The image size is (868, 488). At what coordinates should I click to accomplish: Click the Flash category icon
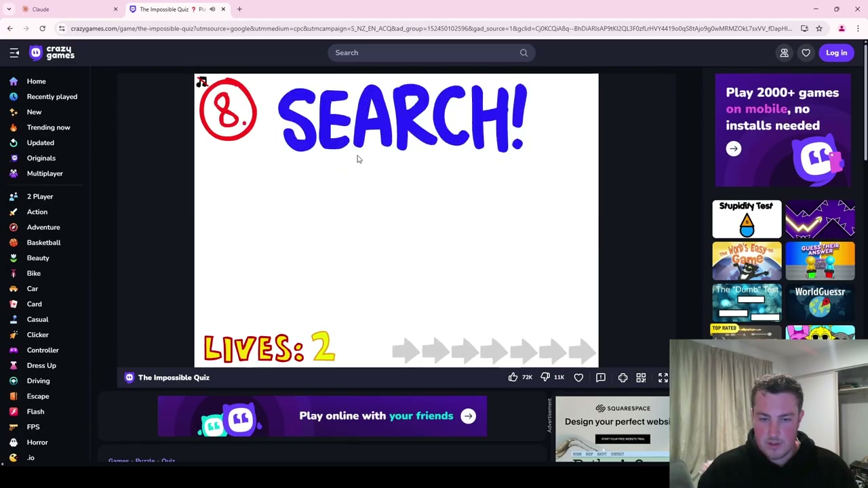point(14,411)
